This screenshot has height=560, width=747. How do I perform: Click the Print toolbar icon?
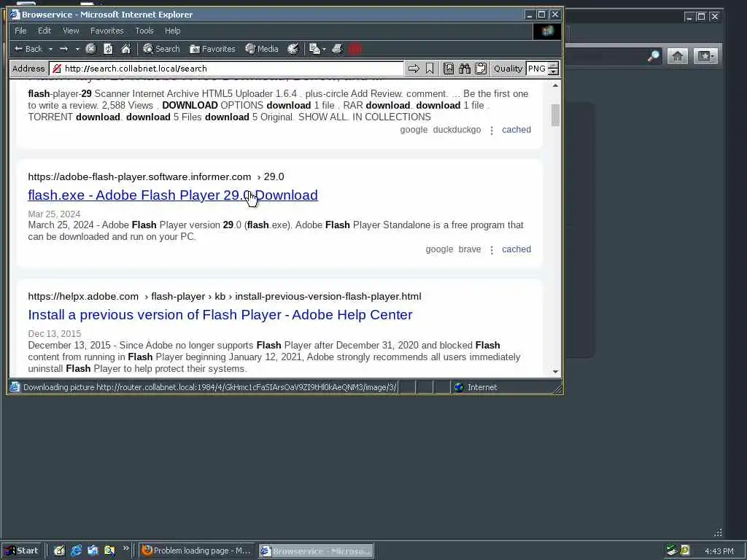coord(337,49)
